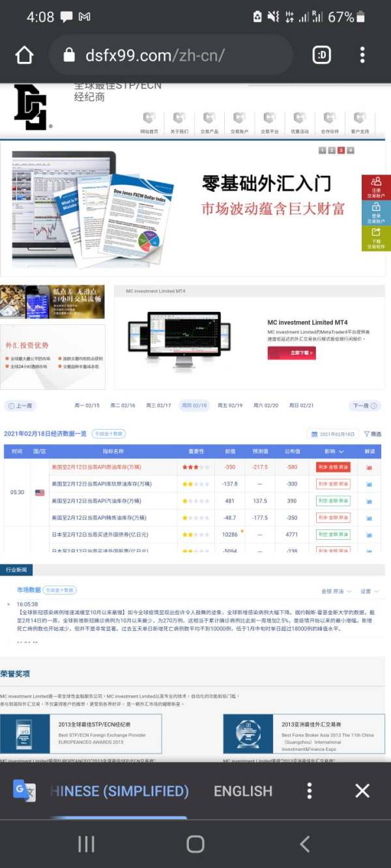Open chart icon for API库欣原油库存 row

369,484
